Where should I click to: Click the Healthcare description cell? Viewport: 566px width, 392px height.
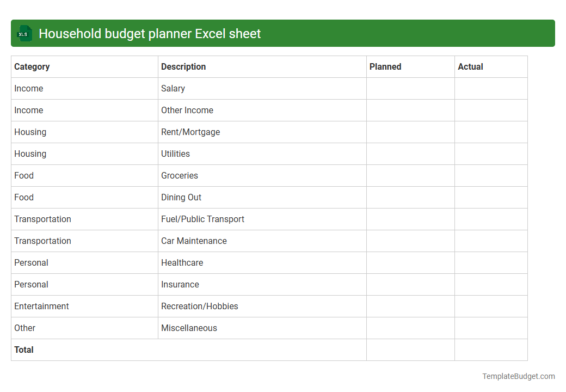tap(182, 262)
